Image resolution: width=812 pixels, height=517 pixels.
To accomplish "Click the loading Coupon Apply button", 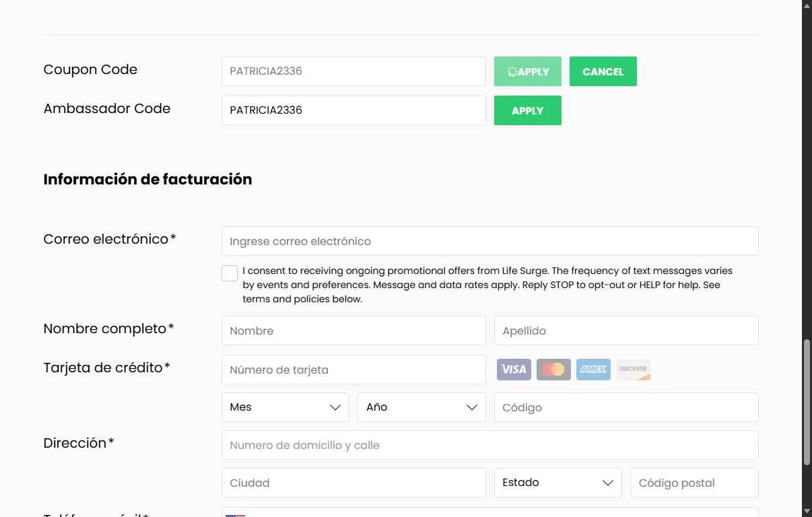I will click(x=527, y=71).
